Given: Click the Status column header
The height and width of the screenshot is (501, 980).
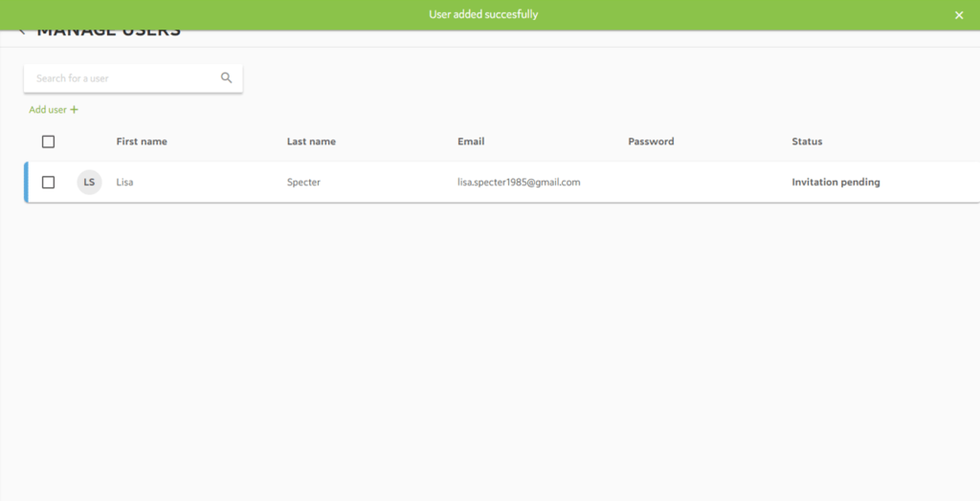Looking at the screenshot, I should [807, 142].
